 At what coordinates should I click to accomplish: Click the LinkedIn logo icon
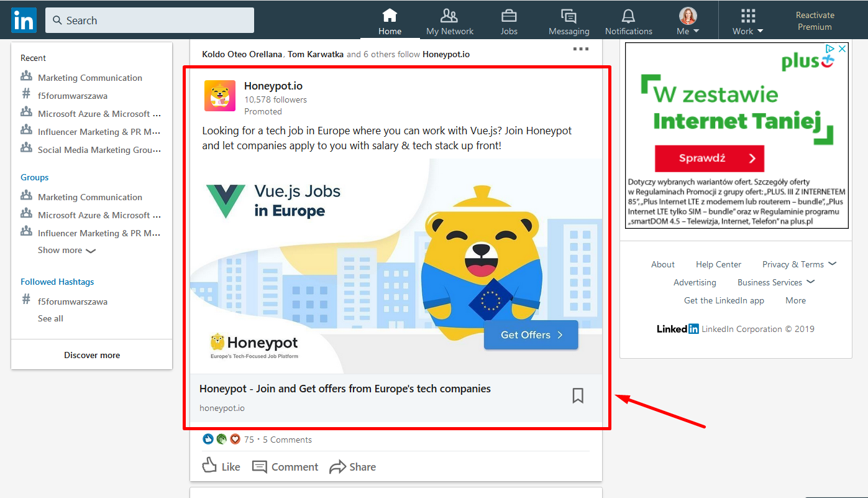24,21
